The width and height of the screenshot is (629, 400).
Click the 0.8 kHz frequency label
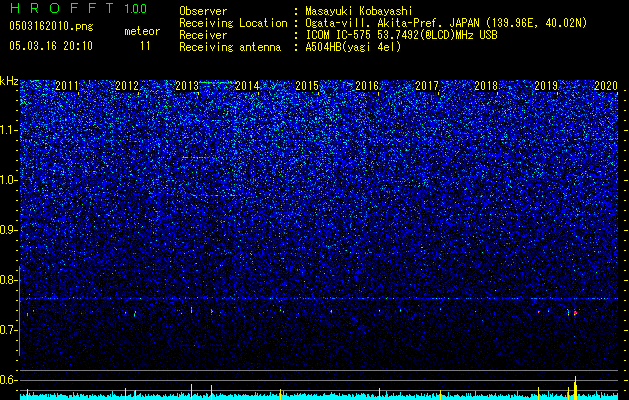point(9,280)
